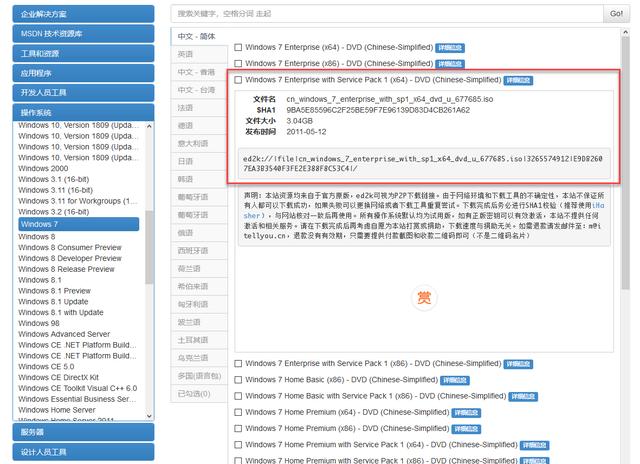Expand the 工具和资源 category panel
Viewport: 640px width, 464px height.
click(x=83, y=53)
